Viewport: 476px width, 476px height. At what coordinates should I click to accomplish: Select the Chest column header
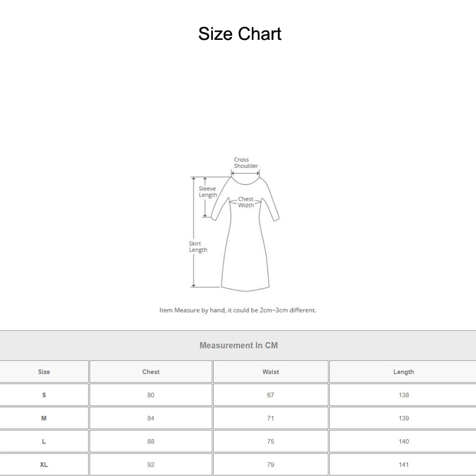tap(151, 372)
